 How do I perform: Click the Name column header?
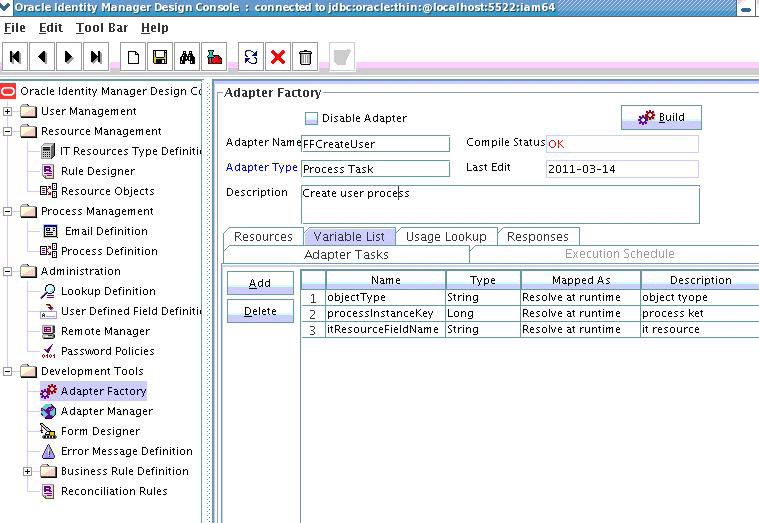pyautogui.click(x=385, y=280)
